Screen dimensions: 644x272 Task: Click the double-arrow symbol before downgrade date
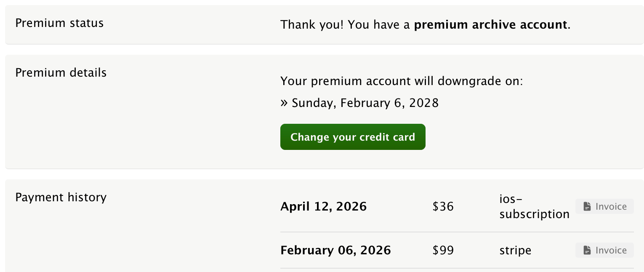coord(284,103)
